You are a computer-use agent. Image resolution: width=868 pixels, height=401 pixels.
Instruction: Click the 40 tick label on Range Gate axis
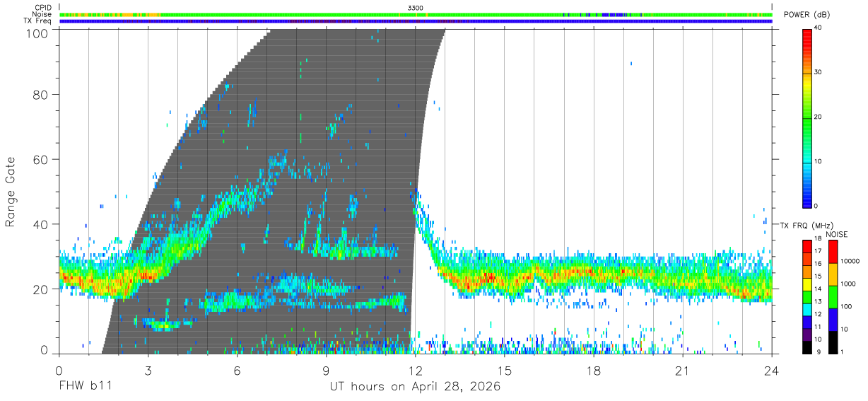click(x=41, y=224)
